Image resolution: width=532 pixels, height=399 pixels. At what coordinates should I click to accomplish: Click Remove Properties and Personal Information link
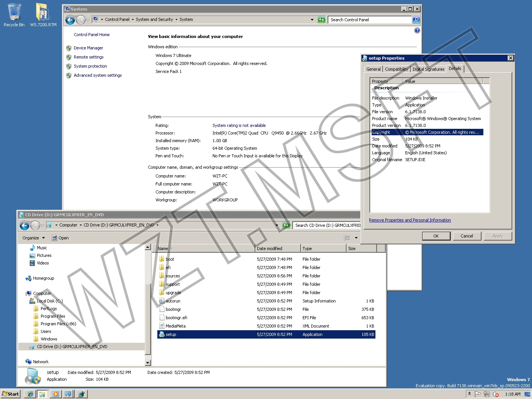[x=410, y=220]
